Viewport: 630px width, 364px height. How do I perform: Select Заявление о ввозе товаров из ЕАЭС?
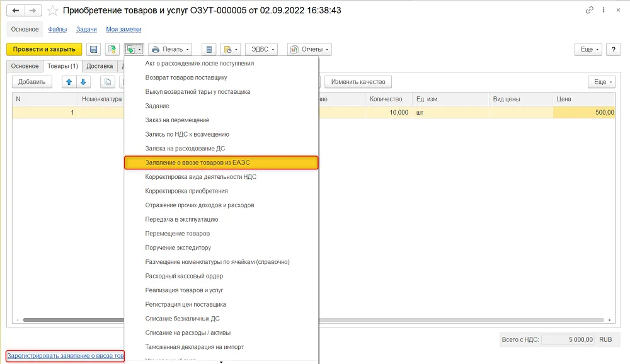[x=221, y=162]
